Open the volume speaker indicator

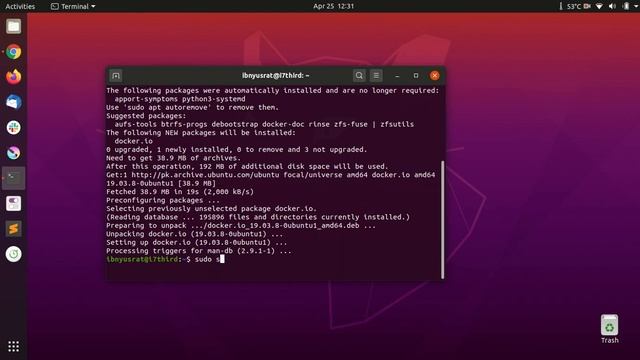coord(612,6)
